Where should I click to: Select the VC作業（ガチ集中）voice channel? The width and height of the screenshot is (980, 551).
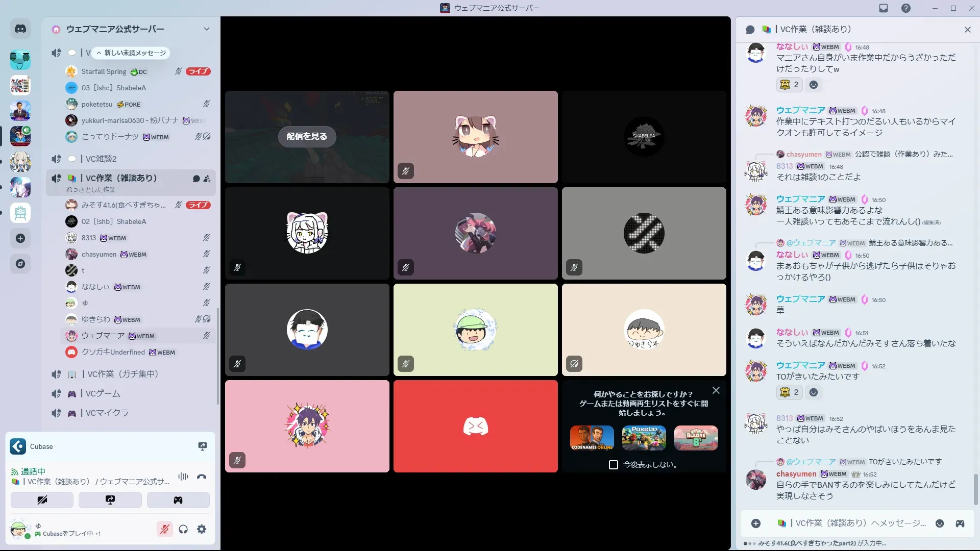(x=122, y=374)
